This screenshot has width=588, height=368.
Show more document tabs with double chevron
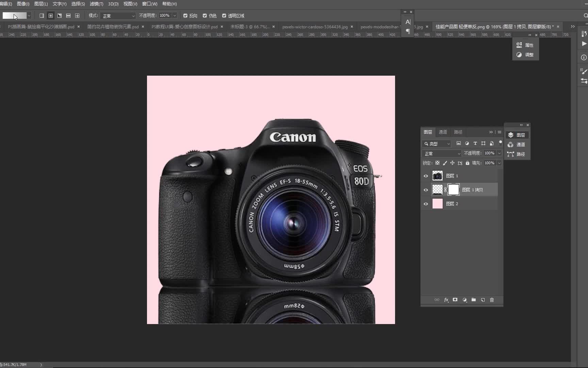tap(573, 26)
